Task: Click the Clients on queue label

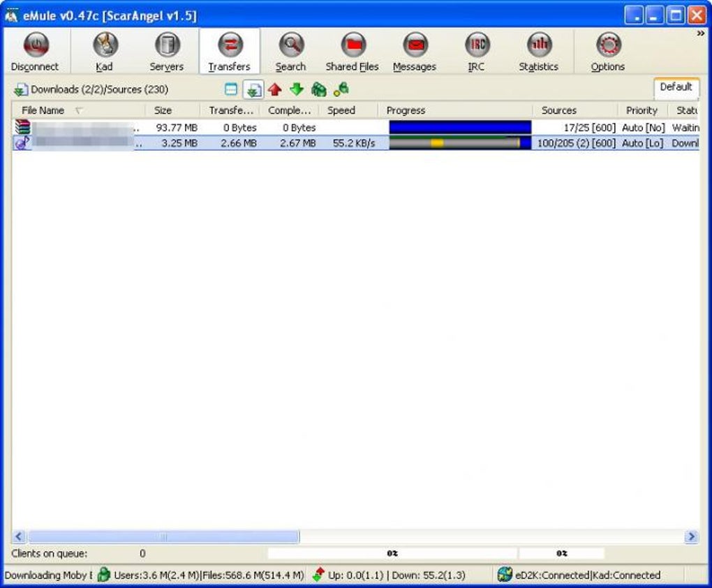Action: (49, 554)
